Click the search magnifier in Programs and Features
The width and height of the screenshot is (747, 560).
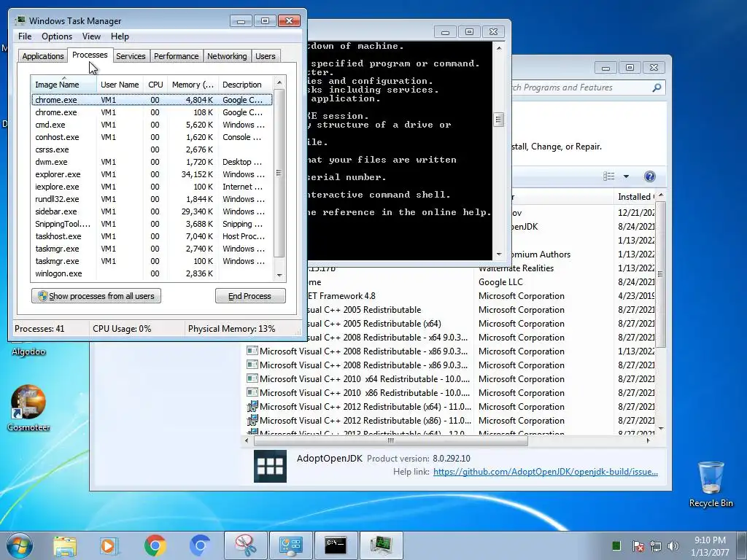pos(657,87)
